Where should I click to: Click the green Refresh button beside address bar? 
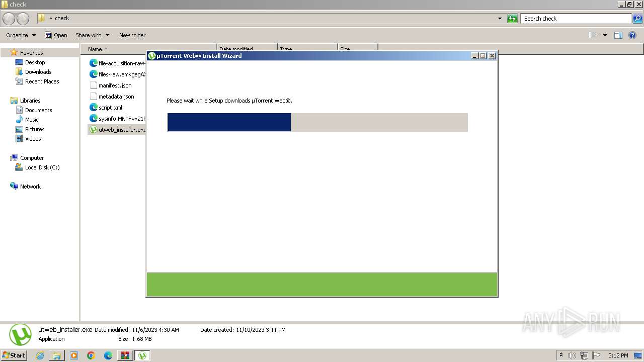tap(512, 19)
